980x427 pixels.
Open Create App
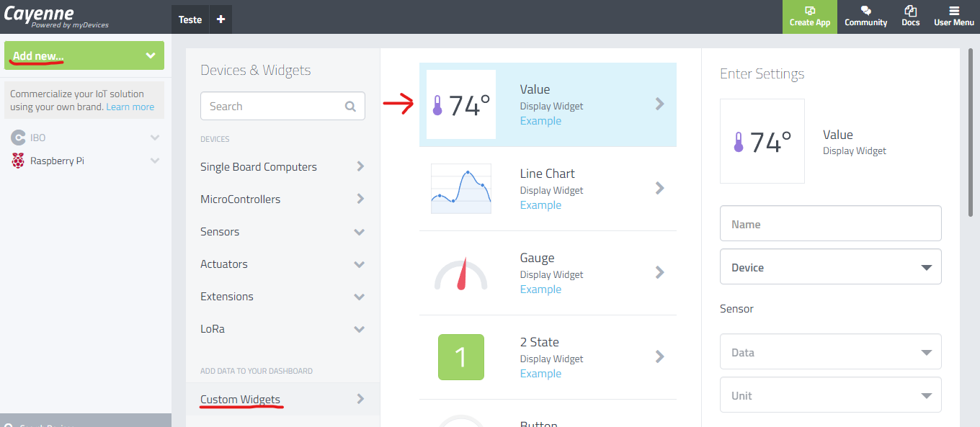click(x=810, y=17)
